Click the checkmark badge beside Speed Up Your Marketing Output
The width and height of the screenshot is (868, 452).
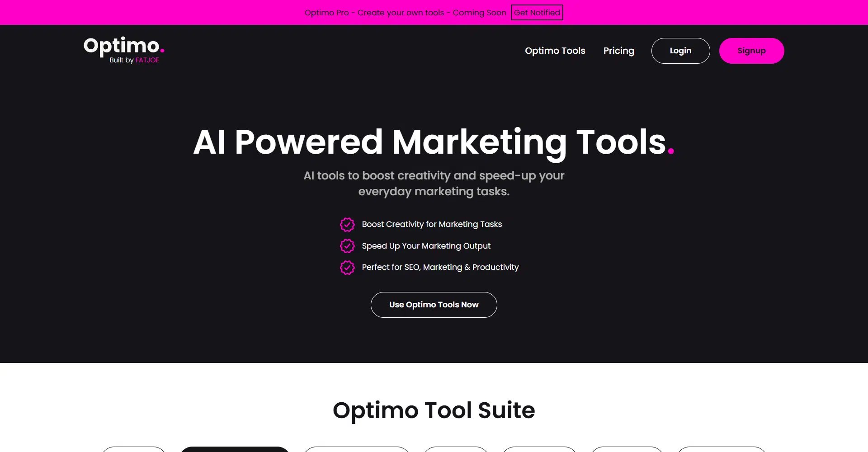coord(347,246)
